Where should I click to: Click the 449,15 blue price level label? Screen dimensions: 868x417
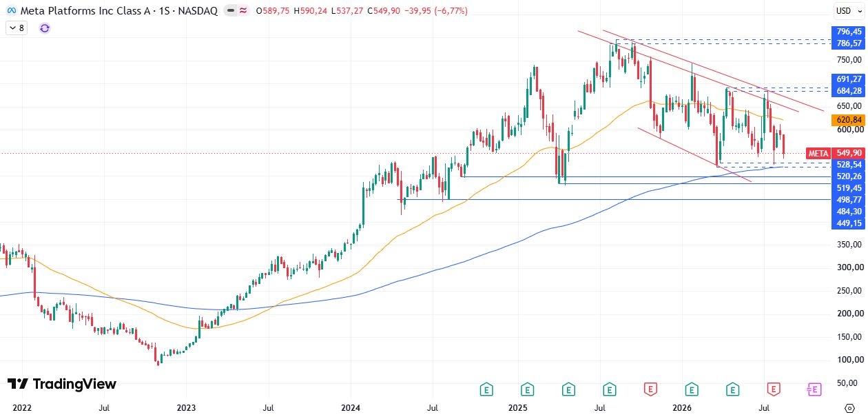[x=848, y=223]
